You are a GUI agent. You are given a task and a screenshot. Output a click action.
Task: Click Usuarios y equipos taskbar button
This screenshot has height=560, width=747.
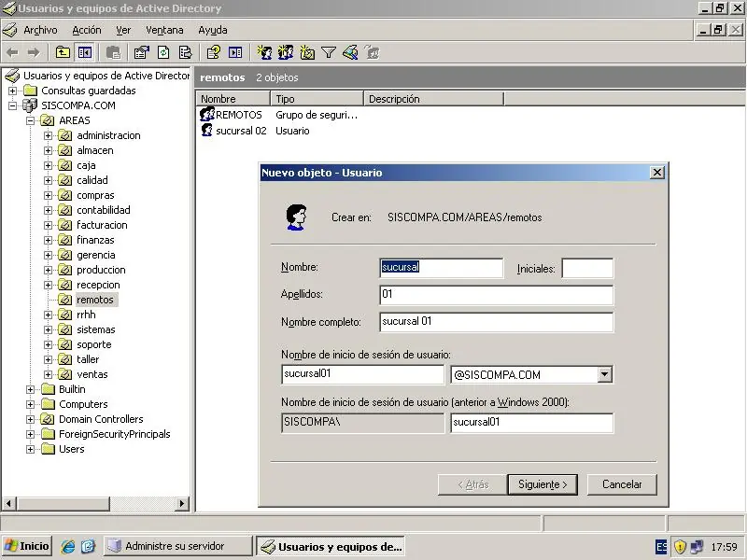(331, 547)
